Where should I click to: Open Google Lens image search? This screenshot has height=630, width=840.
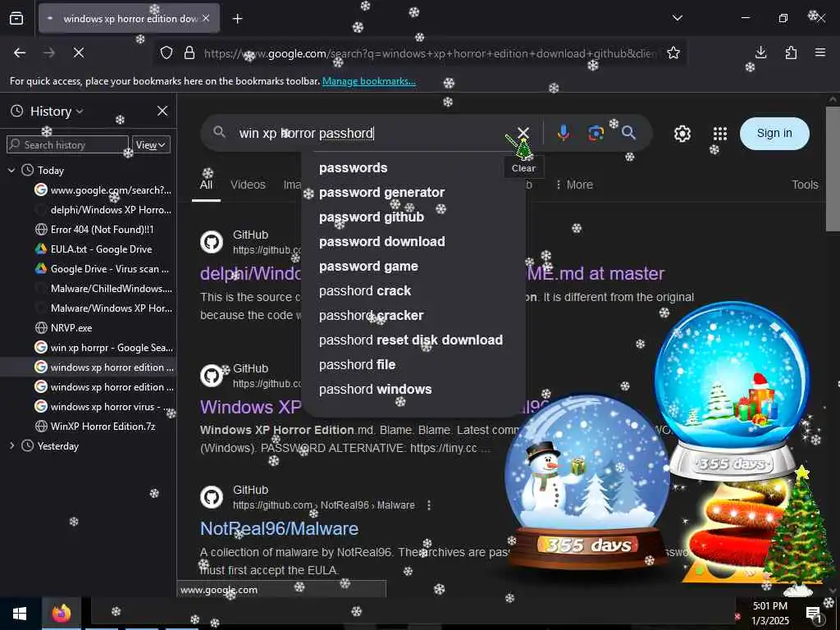click(x=596, y=133)
